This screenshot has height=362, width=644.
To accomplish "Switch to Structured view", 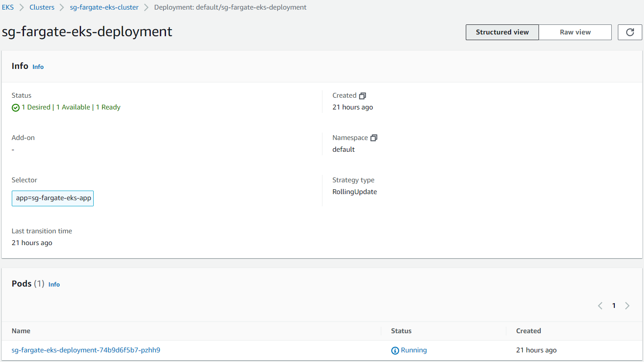I will 502,32.
